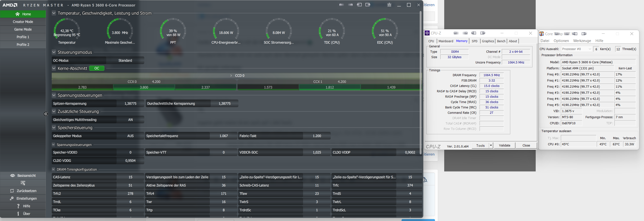Go to Home in Ryzen Master sidebar
The width and height of the screenshot is (644, 221).
click(23, 14)
